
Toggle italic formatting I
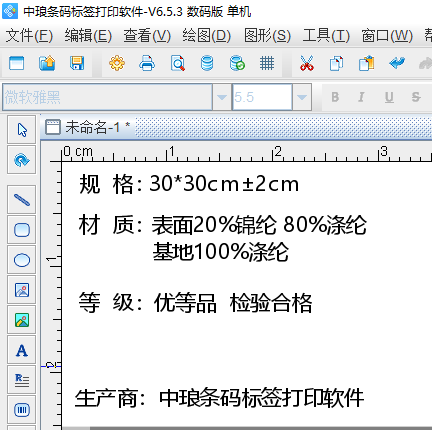[361, 97]
